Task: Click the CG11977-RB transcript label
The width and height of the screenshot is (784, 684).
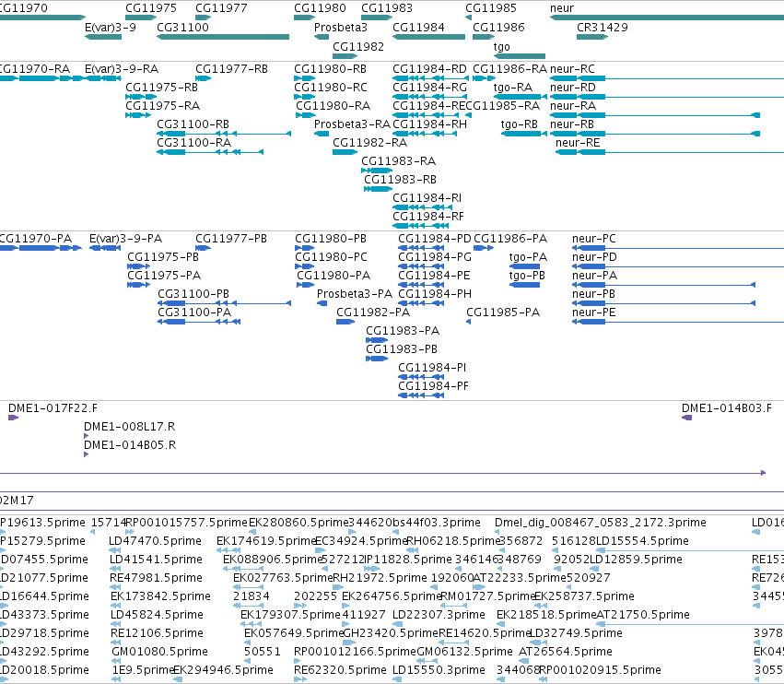Action: [x=231, y=69]
